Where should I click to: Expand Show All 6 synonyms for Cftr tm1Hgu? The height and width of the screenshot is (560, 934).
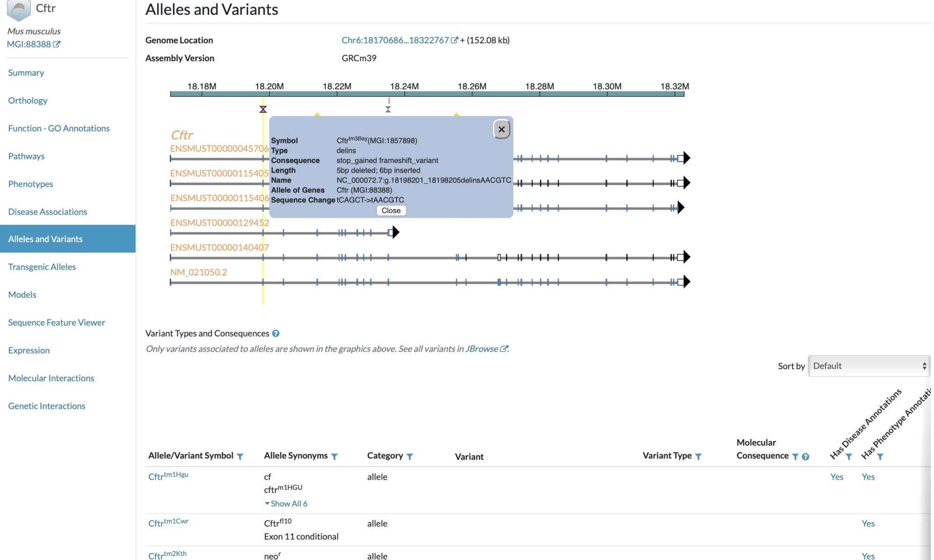(286, 504)
